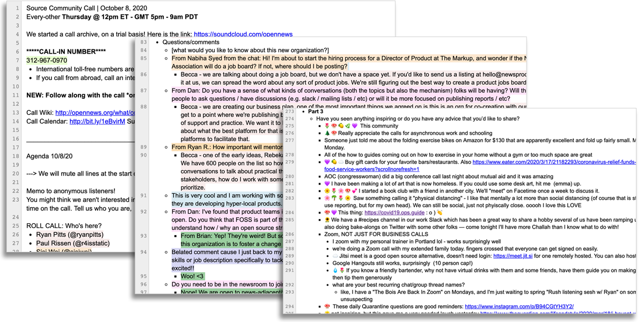
Task: Click 'International toll-free numbers are' bullet
Action: click(x=85, y=69)
